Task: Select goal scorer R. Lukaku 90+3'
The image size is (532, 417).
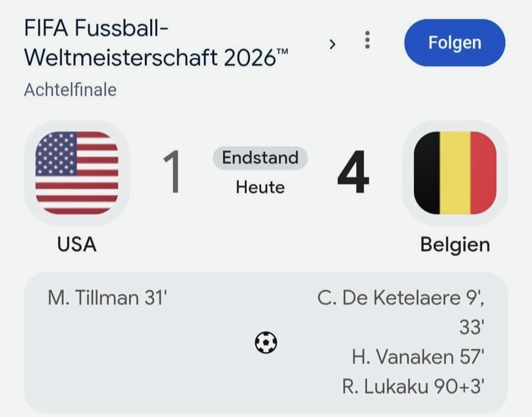Action: pos(413,386)
